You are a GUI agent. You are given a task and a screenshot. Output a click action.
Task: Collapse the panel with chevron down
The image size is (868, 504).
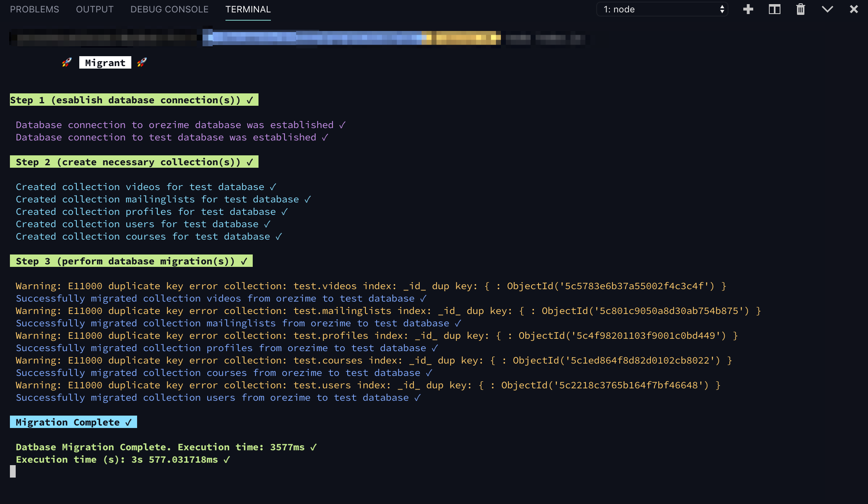[827, 9]
